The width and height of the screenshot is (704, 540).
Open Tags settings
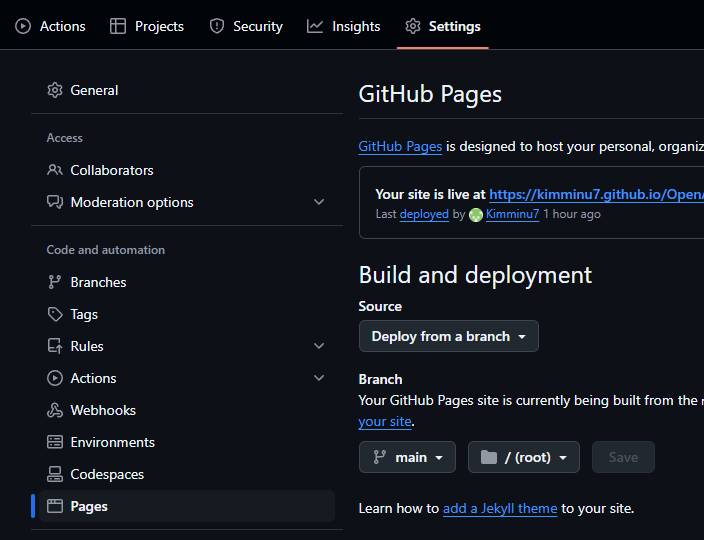pos(187,314)
